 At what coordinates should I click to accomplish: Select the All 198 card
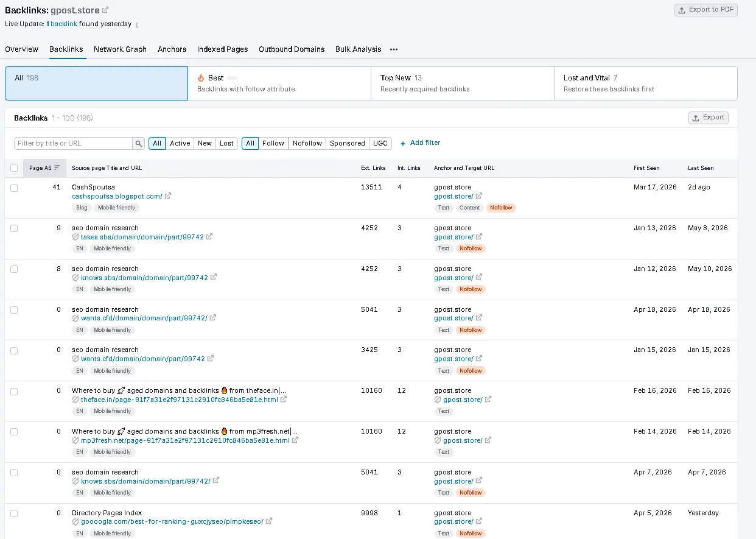click(96, 83)
